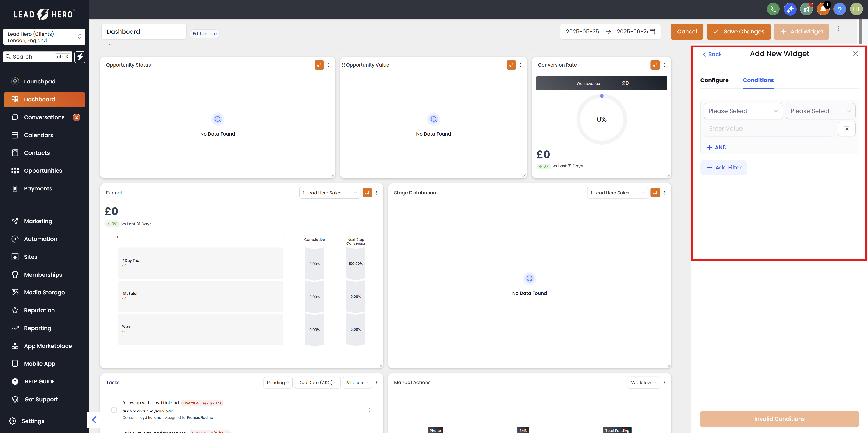
Task: Open the Funnel '1. Lead Hero Sales' dropdown
Action: tap(329, 193)
